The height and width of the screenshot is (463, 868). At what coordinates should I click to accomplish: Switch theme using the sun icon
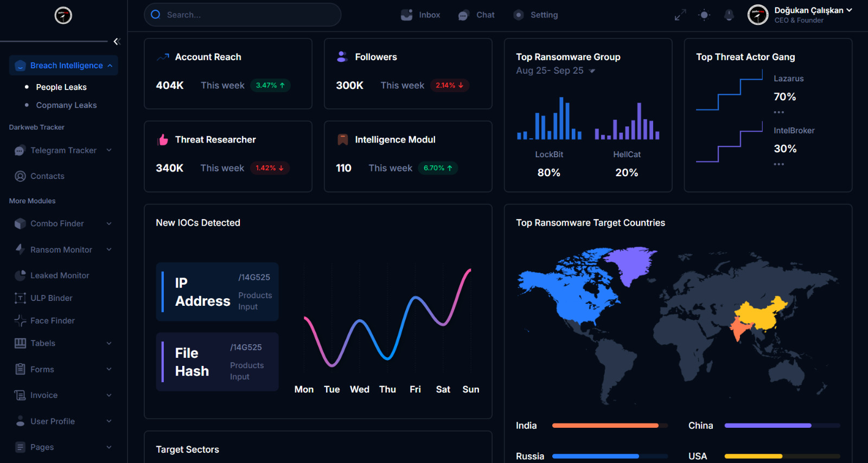click(x=704, y=15)
